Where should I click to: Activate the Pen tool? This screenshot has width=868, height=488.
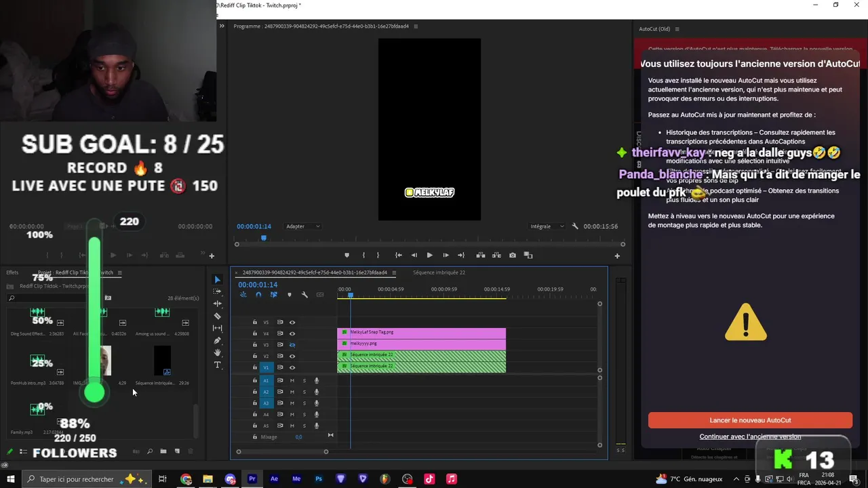pos(217,340)
